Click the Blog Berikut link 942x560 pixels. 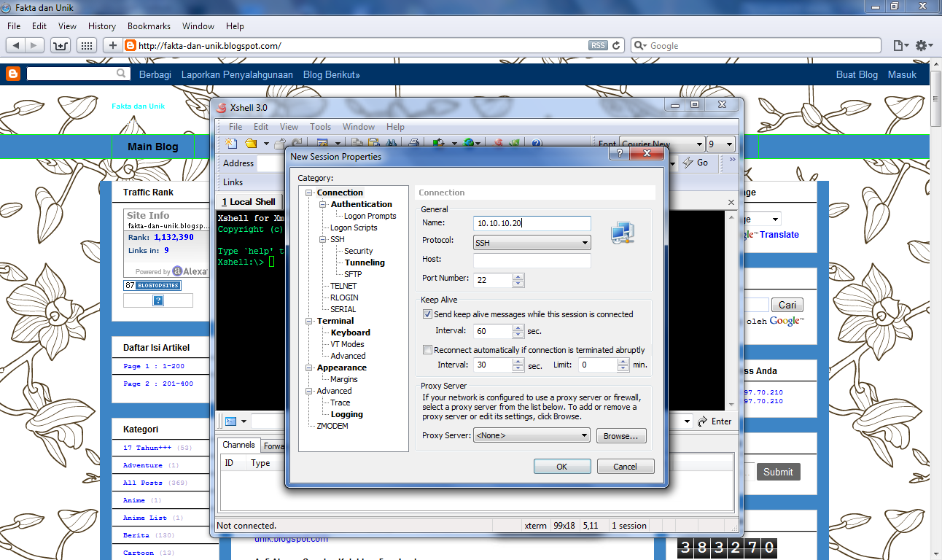point(332,74)
